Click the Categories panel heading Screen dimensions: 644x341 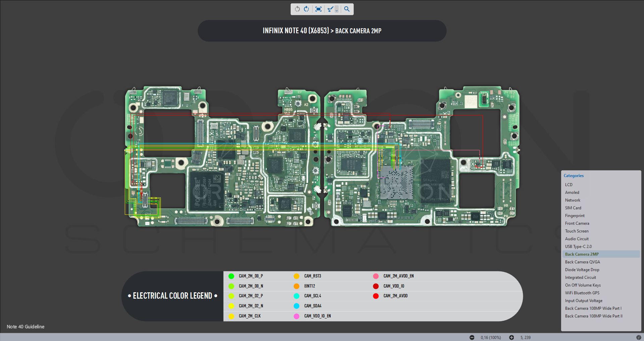574,176
